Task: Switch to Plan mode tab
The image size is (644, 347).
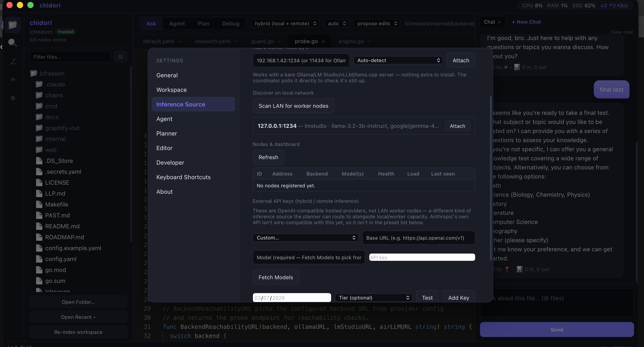Action: [x=203, y=23]
